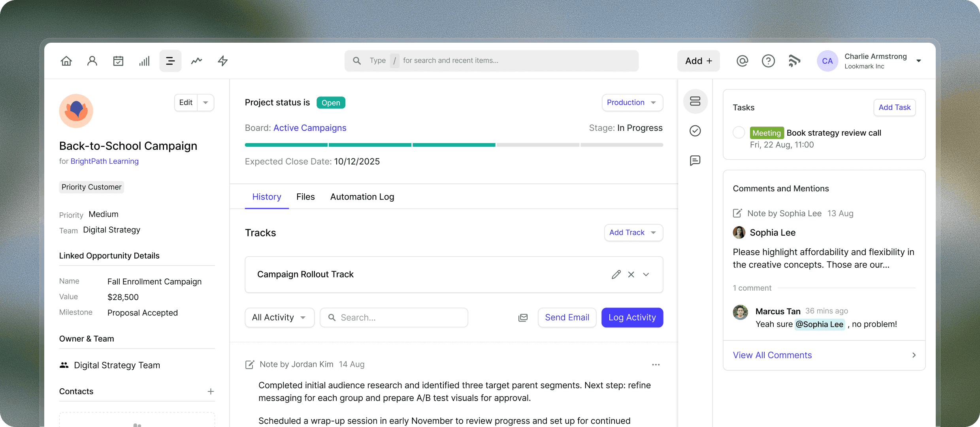Open the Calendar icon in the top bar

(x=118, y=60)
